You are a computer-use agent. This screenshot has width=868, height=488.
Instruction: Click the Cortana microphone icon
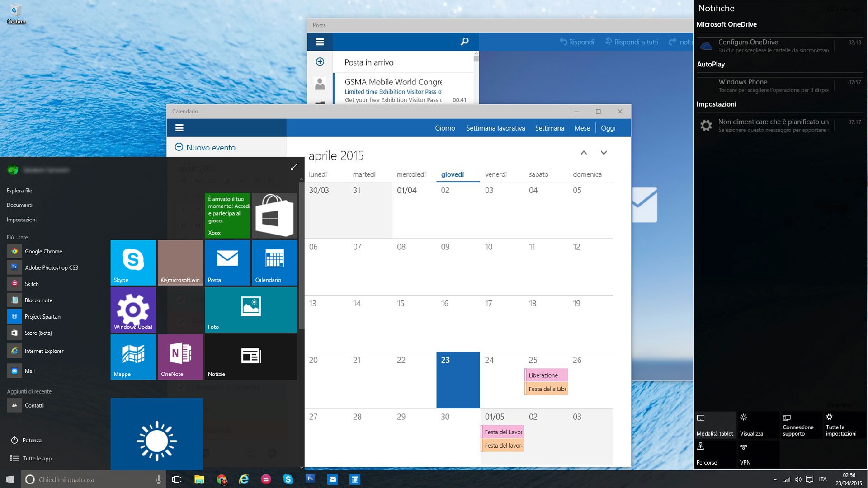tap(159, 479)
